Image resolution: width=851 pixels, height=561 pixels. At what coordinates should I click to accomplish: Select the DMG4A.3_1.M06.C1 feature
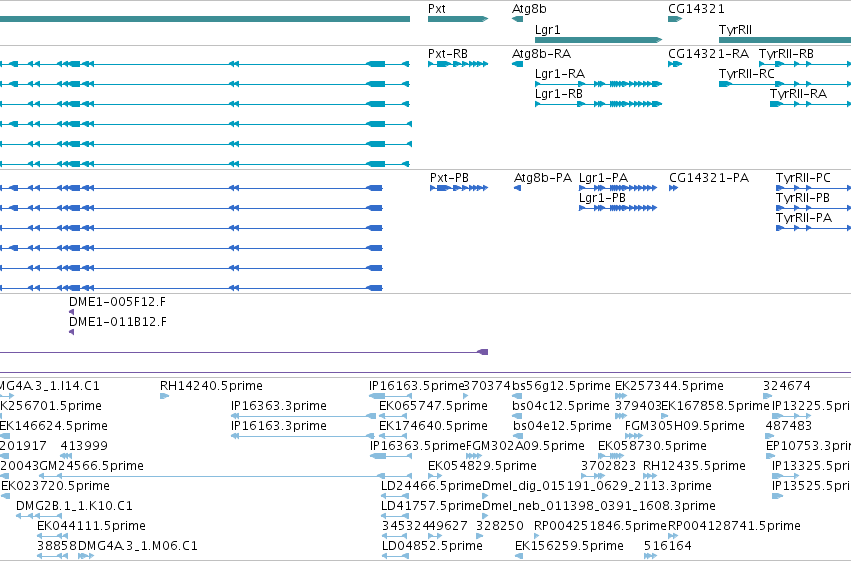tap(86, 556)
